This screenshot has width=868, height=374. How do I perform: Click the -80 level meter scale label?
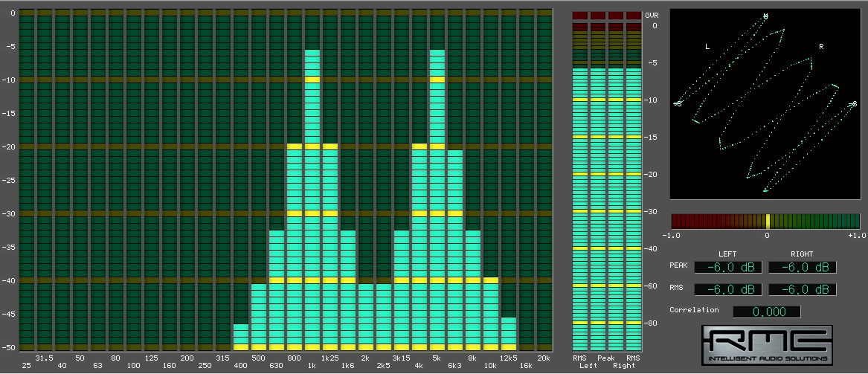(652, 323)
